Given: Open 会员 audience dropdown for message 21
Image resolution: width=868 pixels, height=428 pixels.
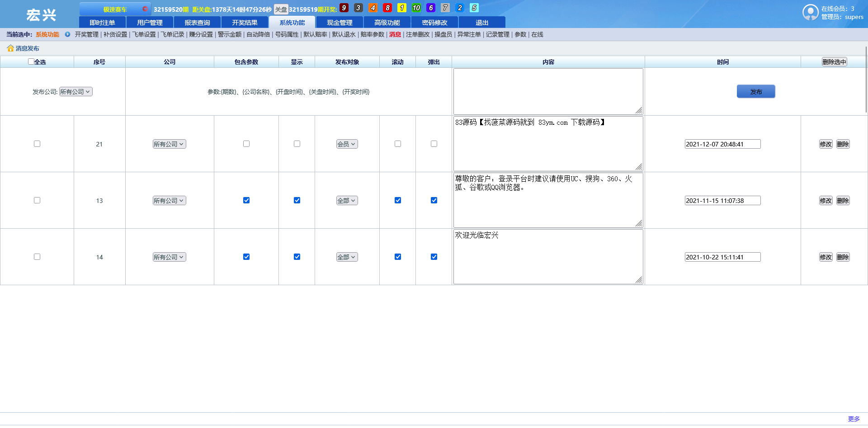Looking at the screenshot, I should 347,144.
